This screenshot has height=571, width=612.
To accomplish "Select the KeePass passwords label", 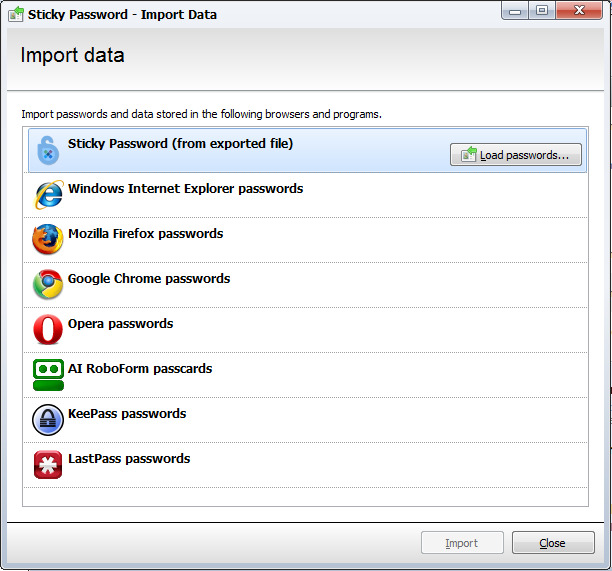I will tap(127, 414).
